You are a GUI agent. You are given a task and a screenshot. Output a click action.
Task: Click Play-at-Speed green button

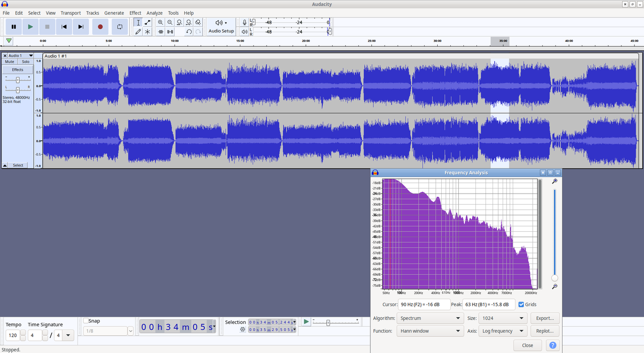(x=306, y=321)
